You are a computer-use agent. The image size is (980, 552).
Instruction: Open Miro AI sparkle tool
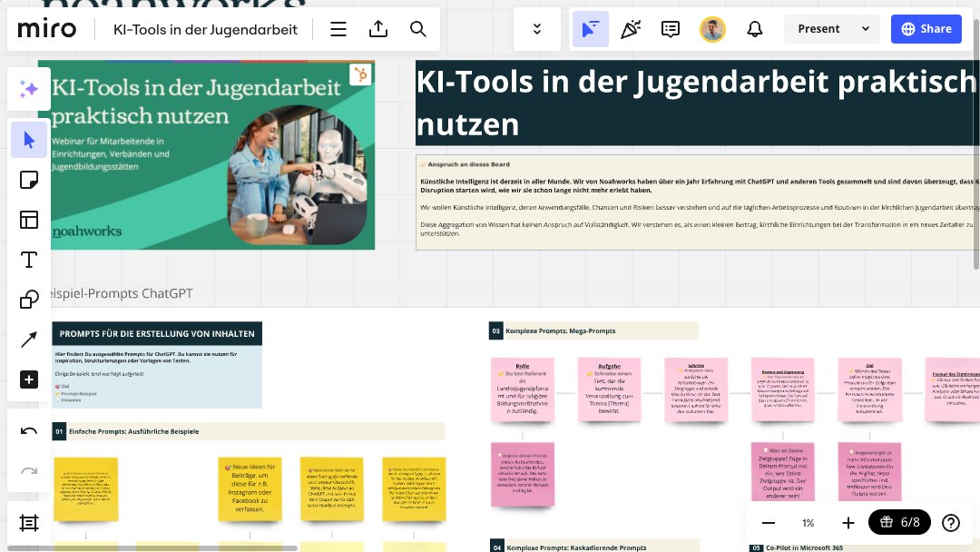pyautogui.click(x=29, y=89)
